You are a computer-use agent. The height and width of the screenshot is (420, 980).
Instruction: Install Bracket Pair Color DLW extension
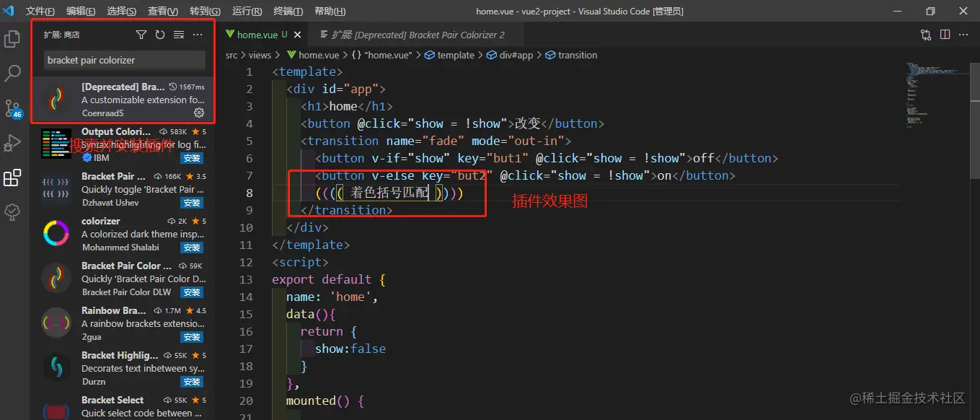pyautogui.click(x=192, y=292)
